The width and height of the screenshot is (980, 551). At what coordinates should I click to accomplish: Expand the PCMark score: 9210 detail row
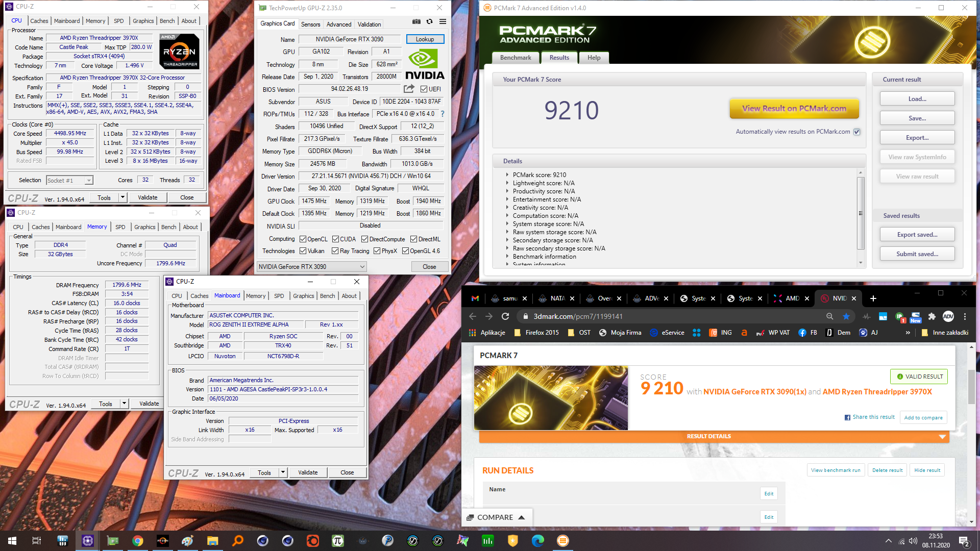507,174
